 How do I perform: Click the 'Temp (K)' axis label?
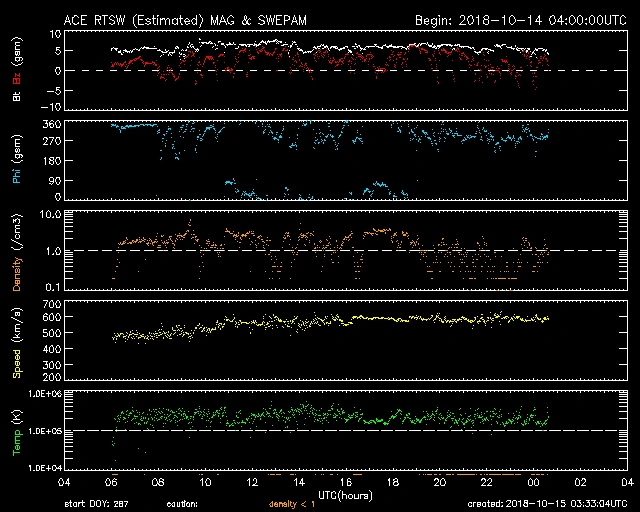click(17, 433)
